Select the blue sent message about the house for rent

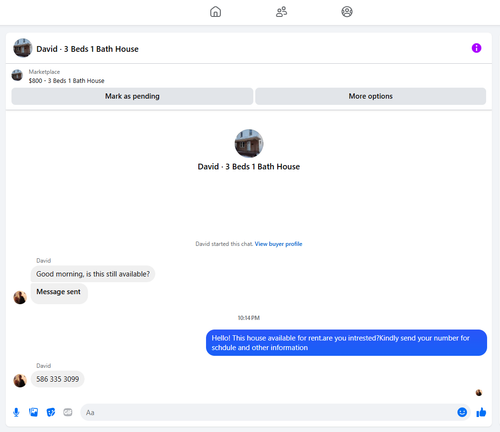click(x=346, y=343)
